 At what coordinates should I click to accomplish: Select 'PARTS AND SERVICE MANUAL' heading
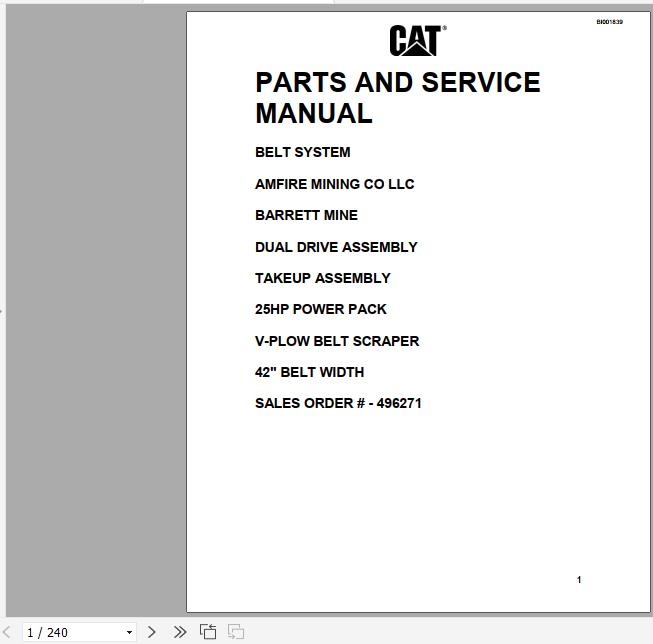[x=398, y=97]
